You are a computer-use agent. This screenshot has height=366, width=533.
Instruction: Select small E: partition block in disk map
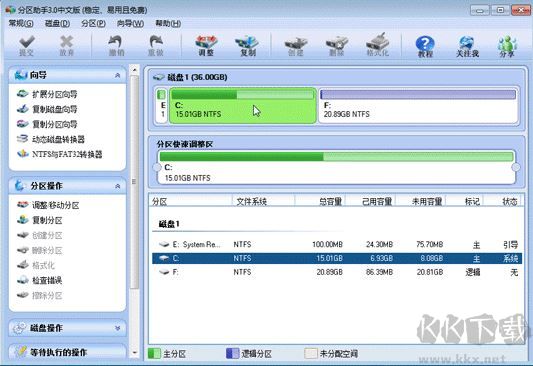click(162, 105)
